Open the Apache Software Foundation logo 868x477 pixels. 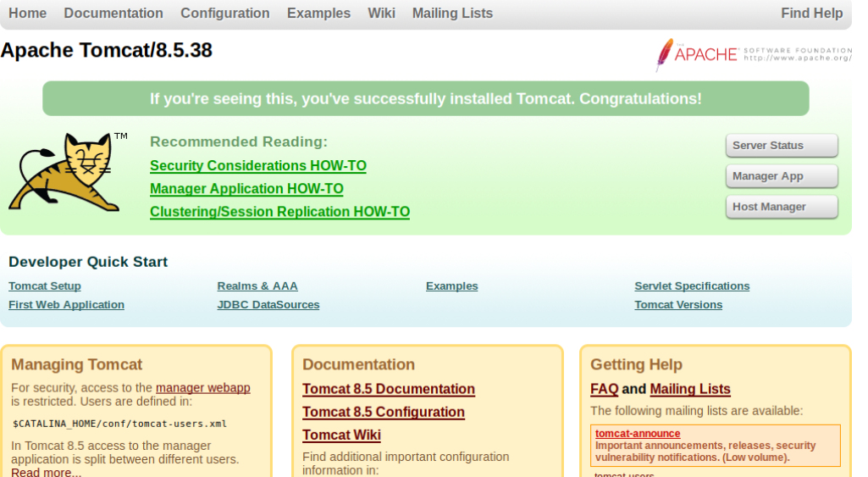click(x=754, y=54)
